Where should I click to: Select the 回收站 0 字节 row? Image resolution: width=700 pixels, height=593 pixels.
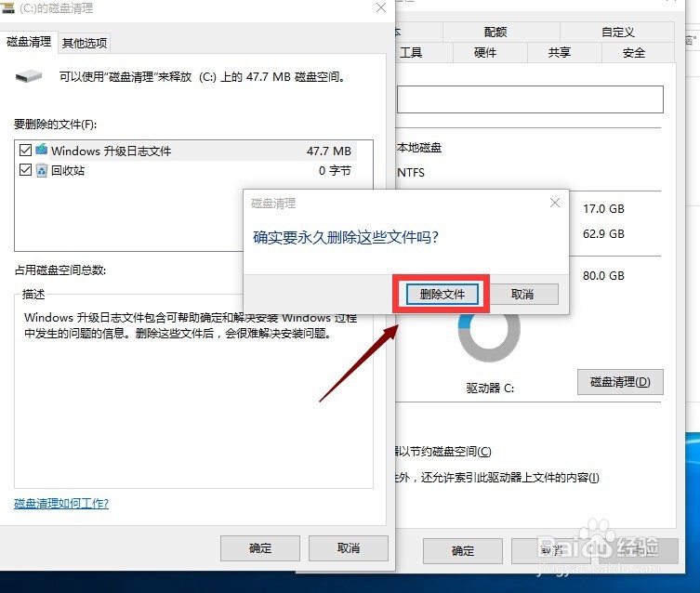click(186, 170)
